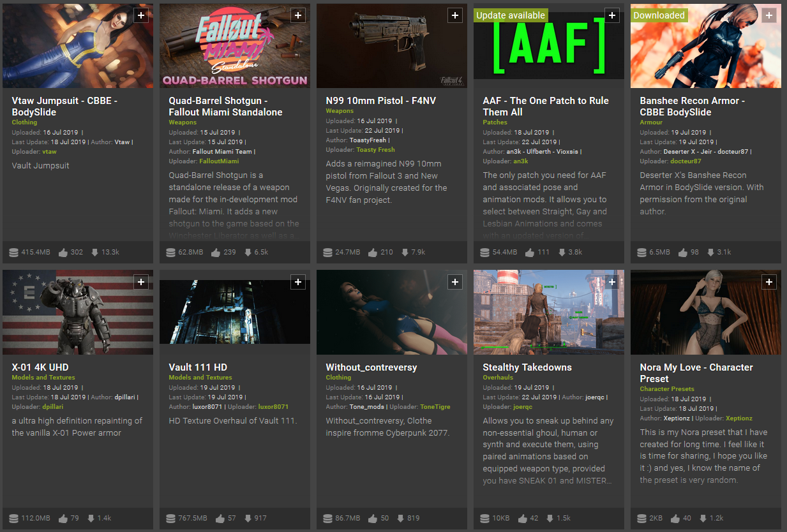The width and height of the screenshot is (787, 532).
Task: Open uploader dpillari profile link
Action: (x=54, y=407)
